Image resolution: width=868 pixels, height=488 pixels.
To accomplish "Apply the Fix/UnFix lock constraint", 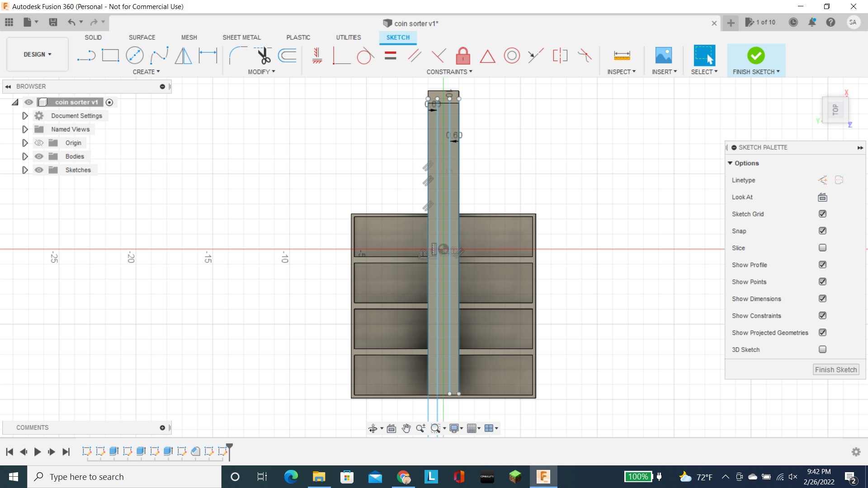I will 463,56.
